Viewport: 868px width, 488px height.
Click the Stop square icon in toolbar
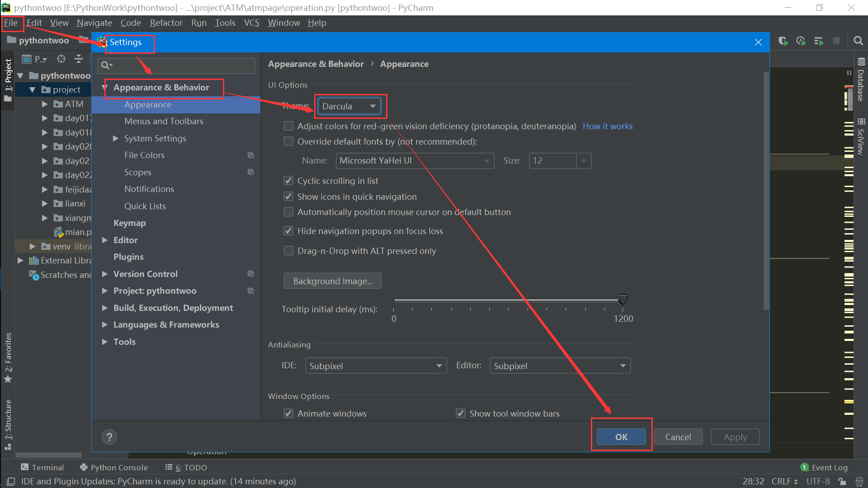836,41
